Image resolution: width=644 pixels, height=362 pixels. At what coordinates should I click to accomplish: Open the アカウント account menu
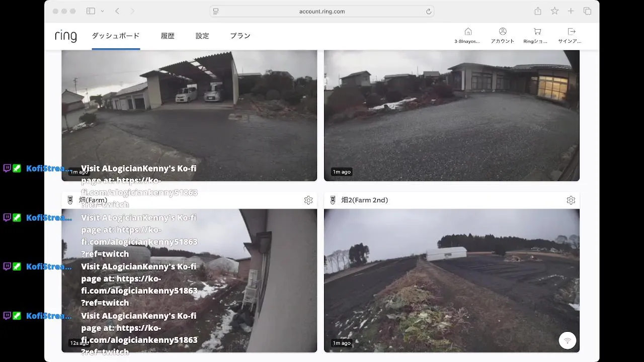pos(503,36)
